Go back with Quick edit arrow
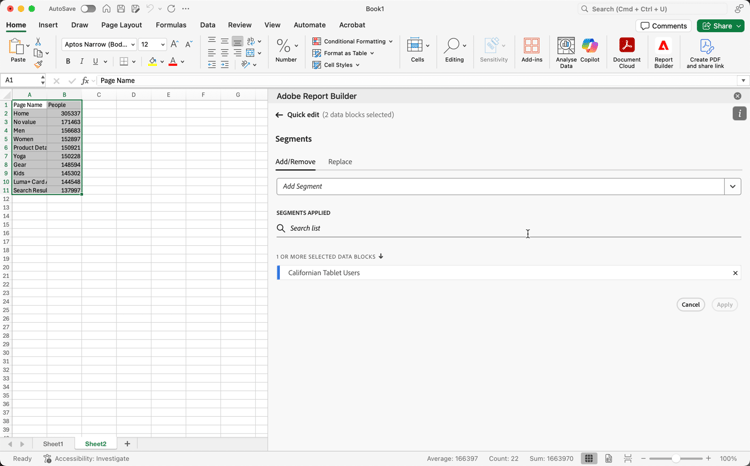 click(279, 115)
